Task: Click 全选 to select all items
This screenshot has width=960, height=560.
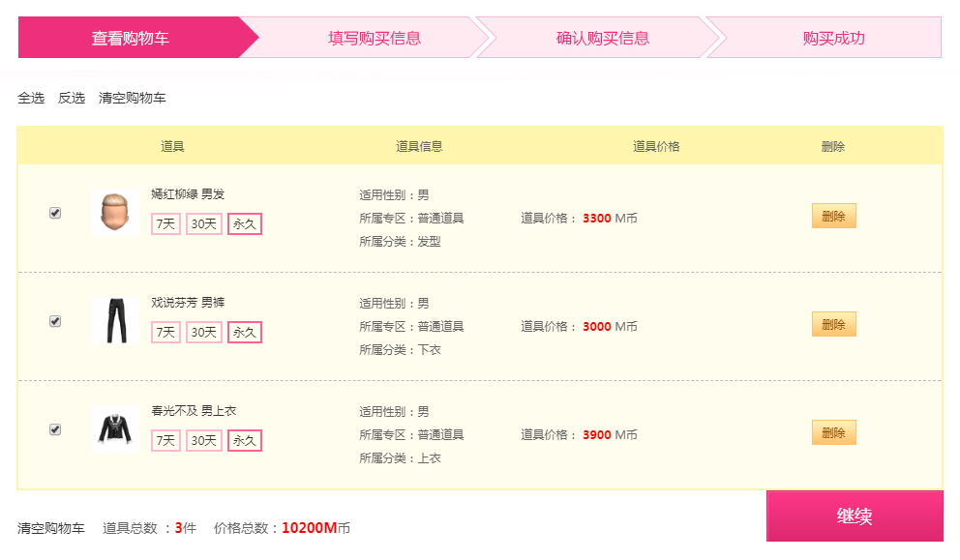Action: point(31,98)
